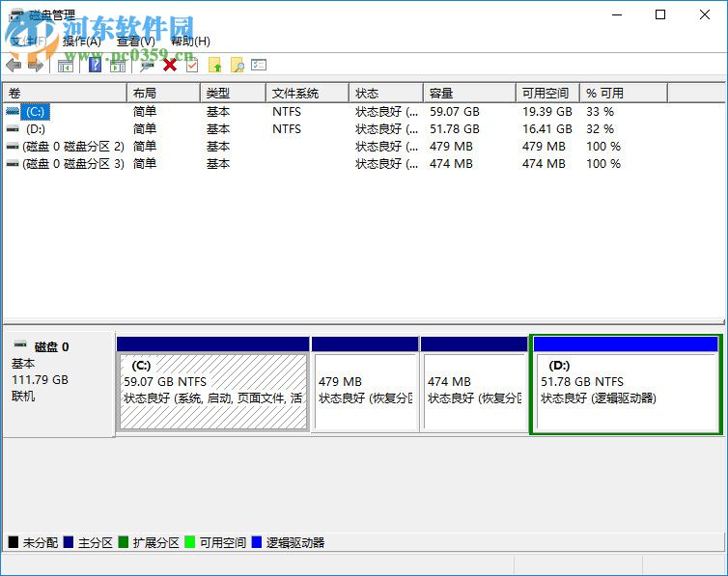Click the blue 逻辑驱动器 legend swatch
Image resolution: width=728 pixels, height=576 pixels.
[x=256, y=542]
